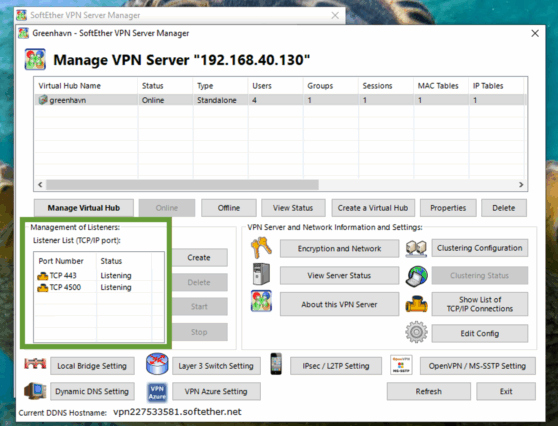Click the keys icon beside Encryption and Network
The image size is (558, 426).
point(261,248)
